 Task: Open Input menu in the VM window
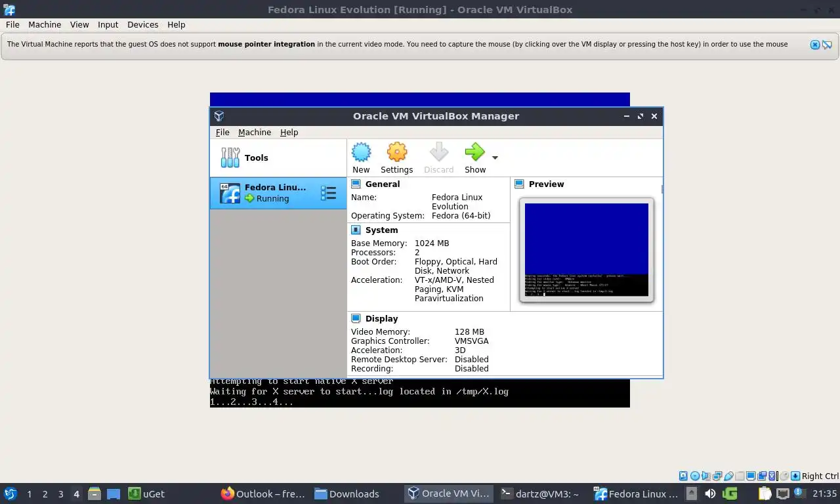tap(108, 24)
